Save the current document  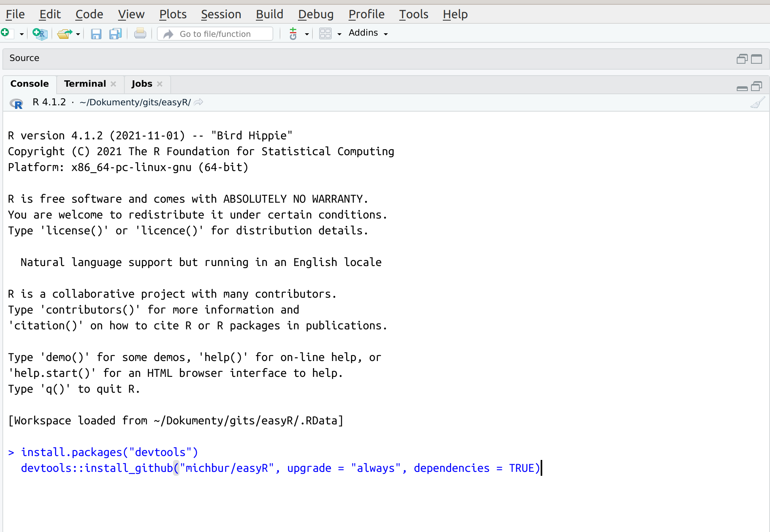click(x=96, y=34)
